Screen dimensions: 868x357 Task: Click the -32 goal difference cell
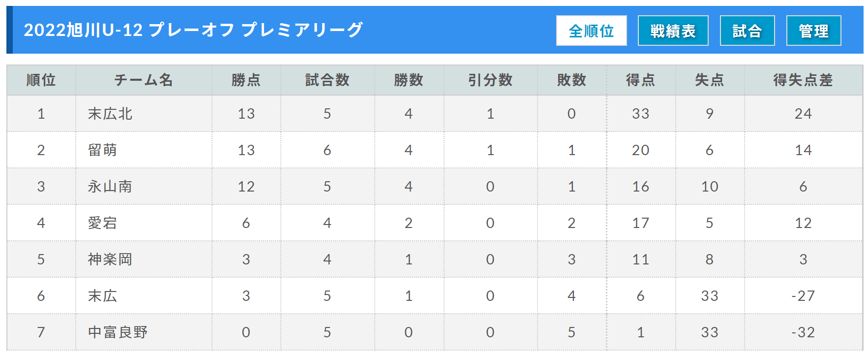[803, 332]
